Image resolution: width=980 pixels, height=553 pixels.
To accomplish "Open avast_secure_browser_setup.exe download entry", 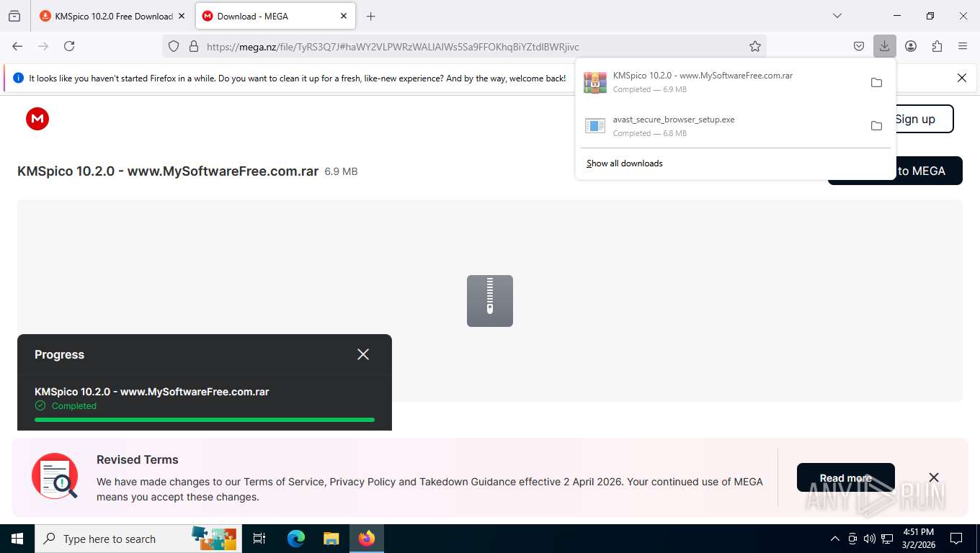I will [x=719, y=126].
